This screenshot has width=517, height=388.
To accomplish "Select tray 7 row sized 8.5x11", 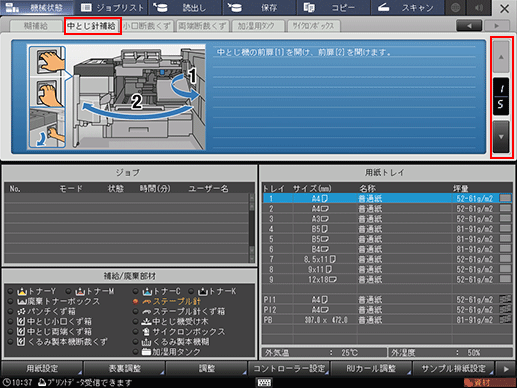I will [387, 259].
